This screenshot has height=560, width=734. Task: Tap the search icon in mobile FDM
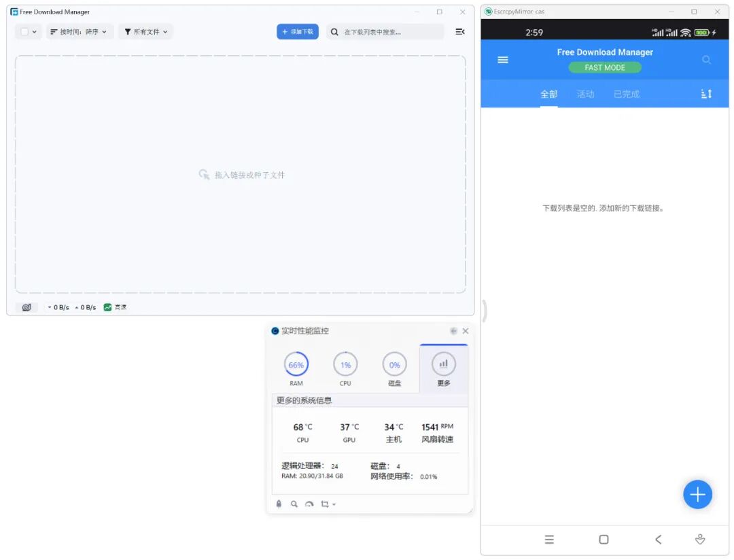pyautogui.click(x=706, y=60)
